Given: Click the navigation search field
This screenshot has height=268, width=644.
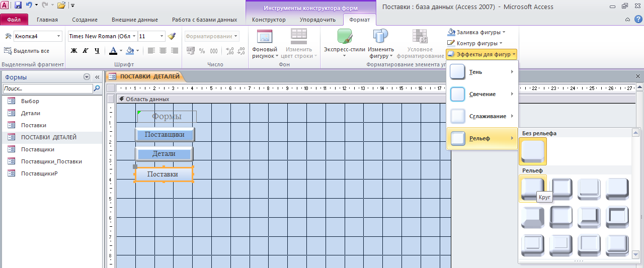Looking at the screenshot, I should [48, 88].
